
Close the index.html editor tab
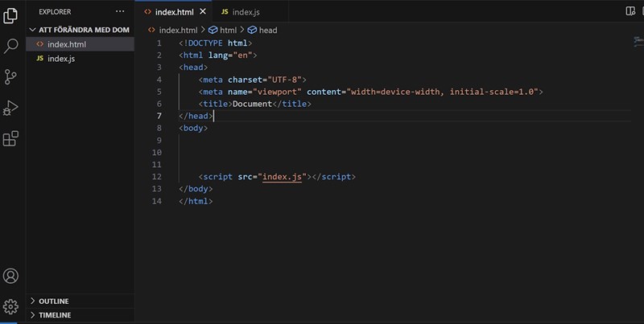pos(202,12)
